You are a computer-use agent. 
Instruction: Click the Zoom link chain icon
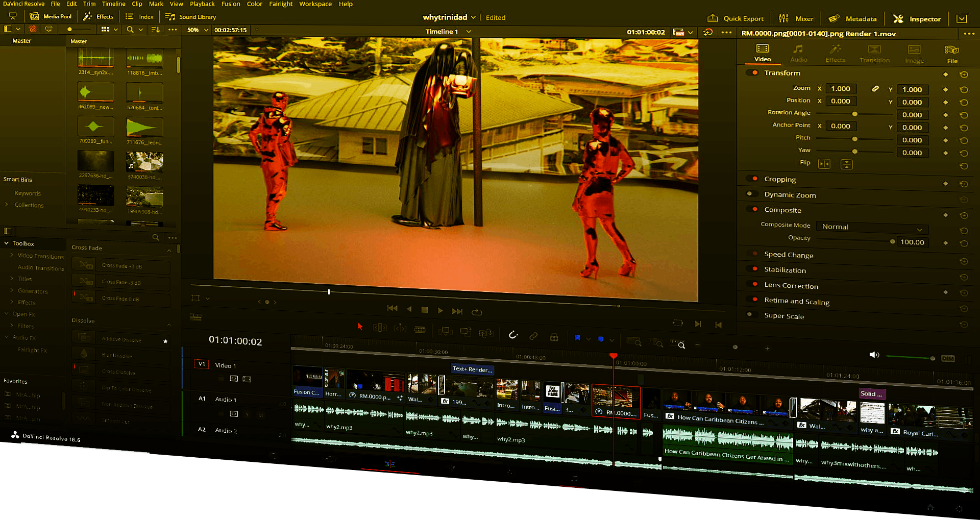(875, 89)
